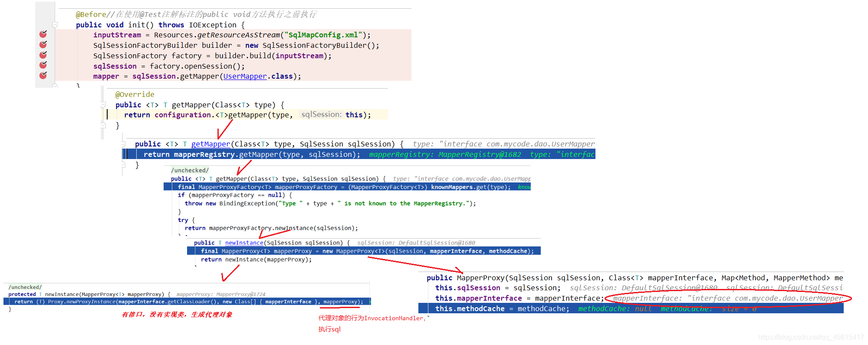Screen dimensions: 868x345
Task: Collapse fold marker at getMapper(Class<T> type, SqlSession) declaration
Action: point(123,144)
